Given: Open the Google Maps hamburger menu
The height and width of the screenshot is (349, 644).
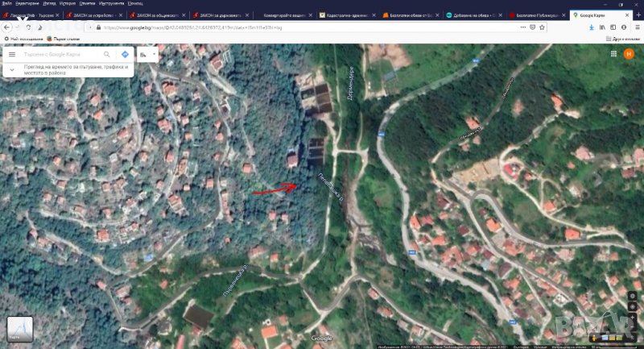Looking at the screenshot, I should (12, 54).
